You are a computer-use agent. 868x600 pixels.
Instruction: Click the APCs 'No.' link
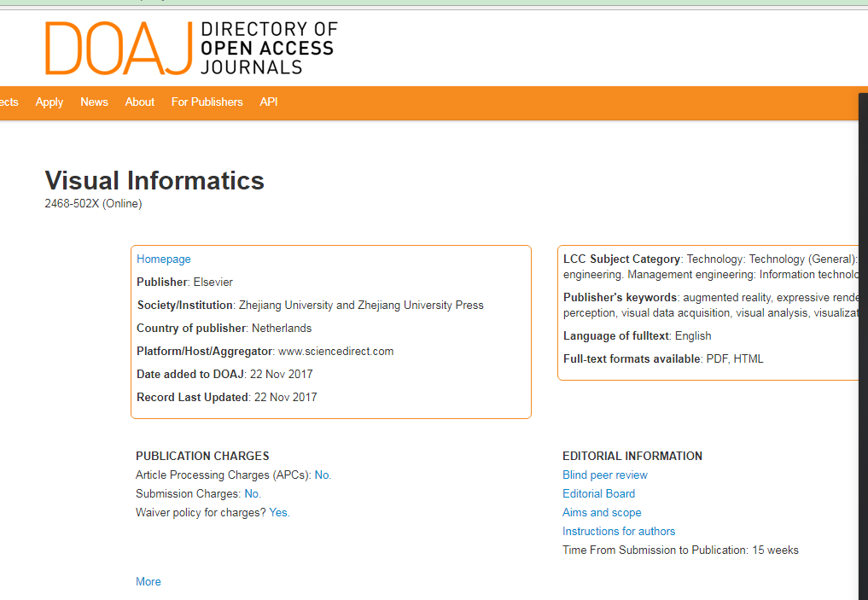pos(323,475)
